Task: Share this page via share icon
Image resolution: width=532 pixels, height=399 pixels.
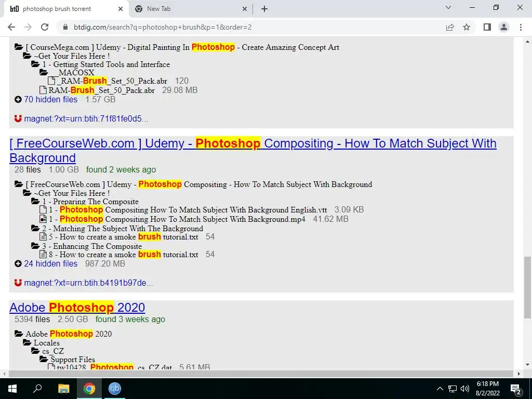Action: click(x=450, y=27)
